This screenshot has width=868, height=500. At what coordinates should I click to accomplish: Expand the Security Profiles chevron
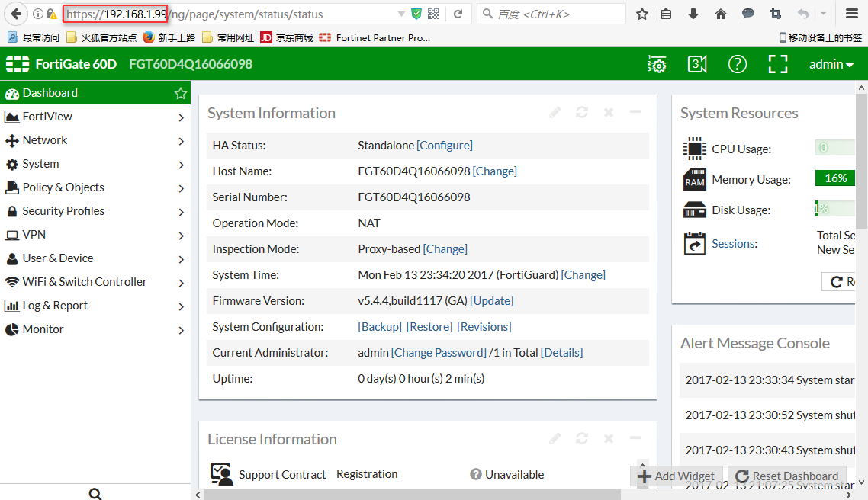181,212
